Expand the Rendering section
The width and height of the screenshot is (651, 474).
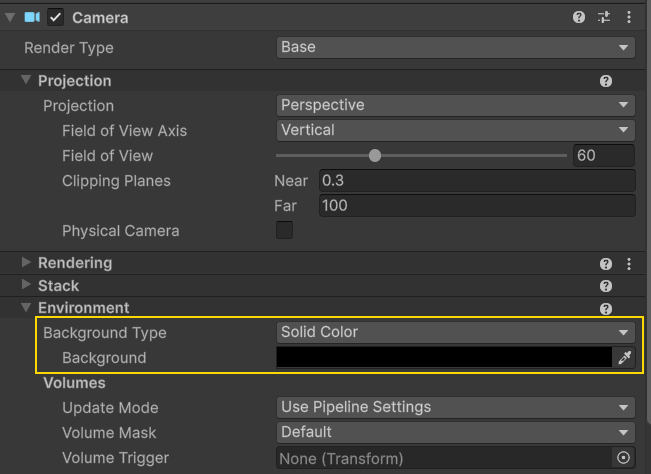[26, 263]
